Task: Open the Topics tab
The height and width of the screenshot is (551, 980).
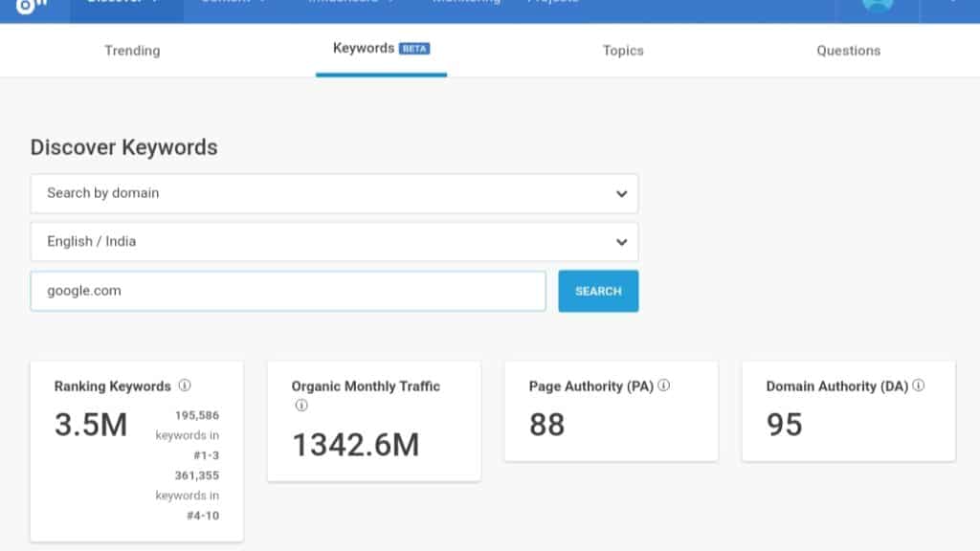Action: point(623,51)
